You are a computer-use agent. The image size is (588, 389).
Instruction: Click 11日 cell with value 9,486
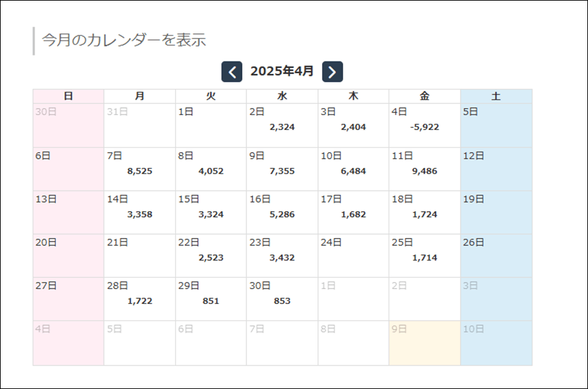425,169
